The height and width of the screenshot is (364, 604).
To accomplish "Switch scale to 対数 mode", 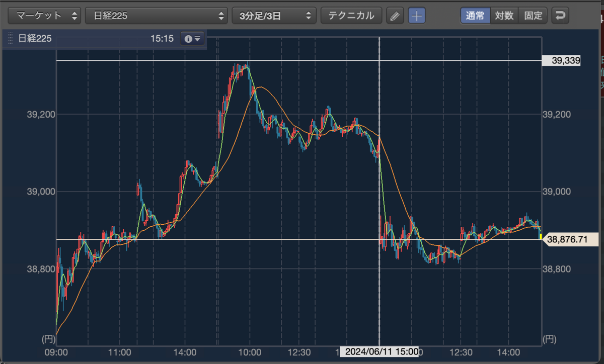I will (504, 16).
